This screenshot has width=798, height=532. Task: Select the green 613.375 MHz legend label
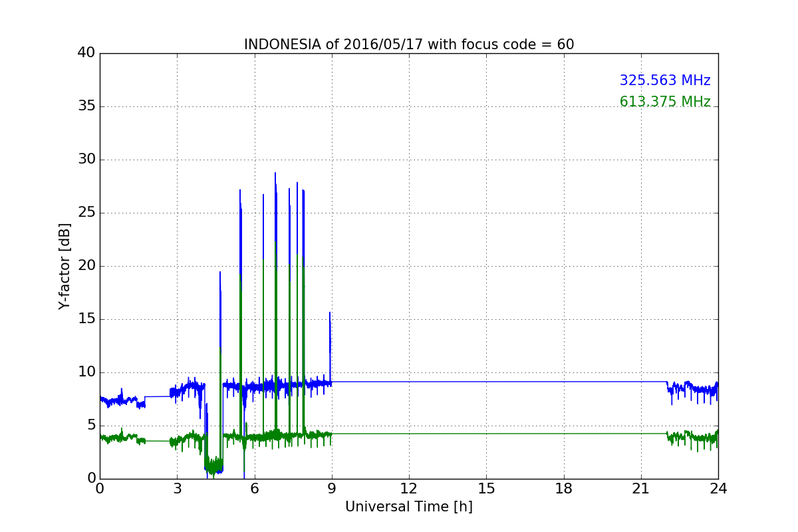point(665,102)
